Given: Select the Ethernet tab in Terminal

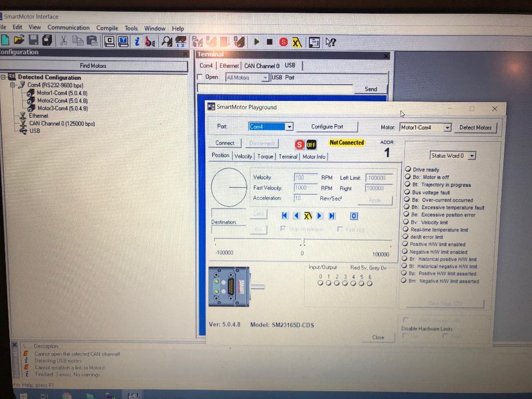Looking at the screenshot, I should (229, 66).
